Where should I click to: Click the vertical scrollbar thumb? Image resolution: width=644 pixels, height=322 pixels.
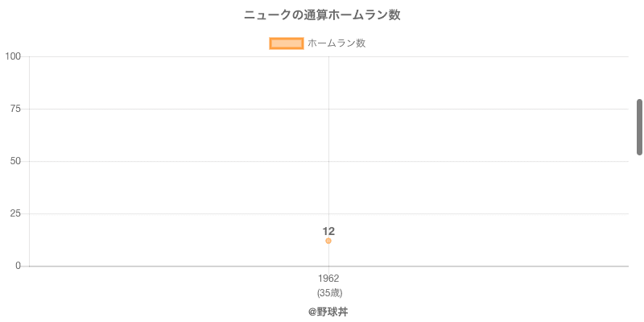639,127
